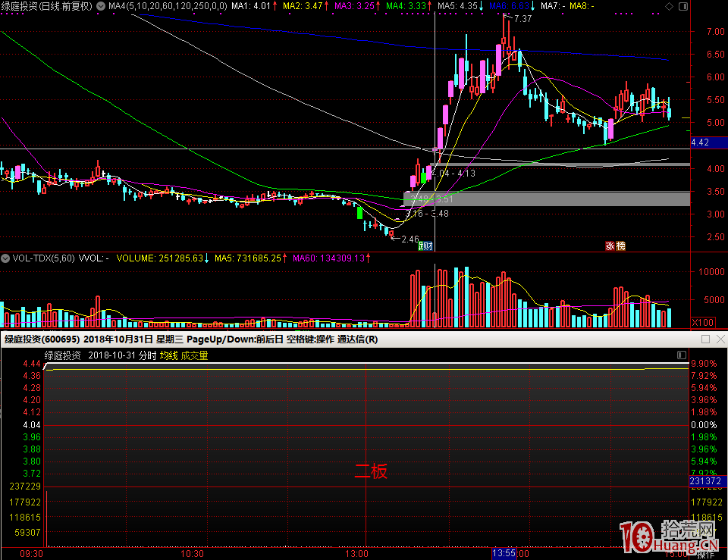Click the 二板 annotation text

372,471
